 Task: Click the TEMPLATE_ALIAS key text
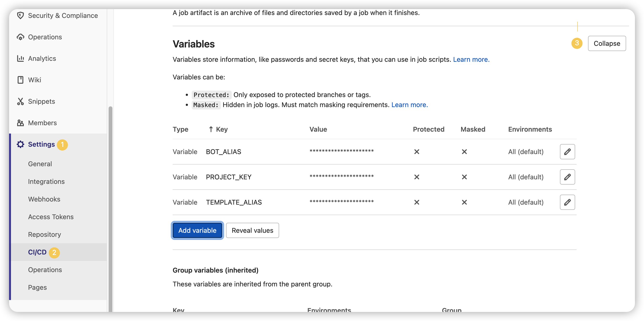coord(234,202)
